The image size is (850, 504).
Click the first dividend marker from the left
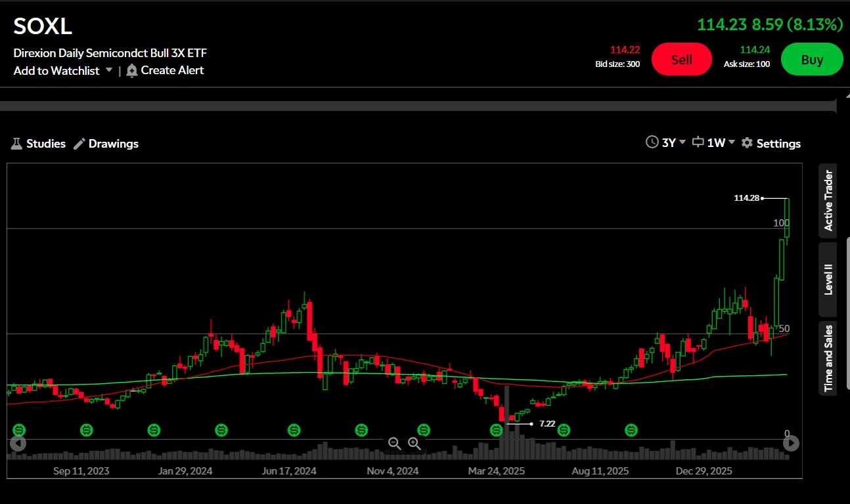[19, 430]
